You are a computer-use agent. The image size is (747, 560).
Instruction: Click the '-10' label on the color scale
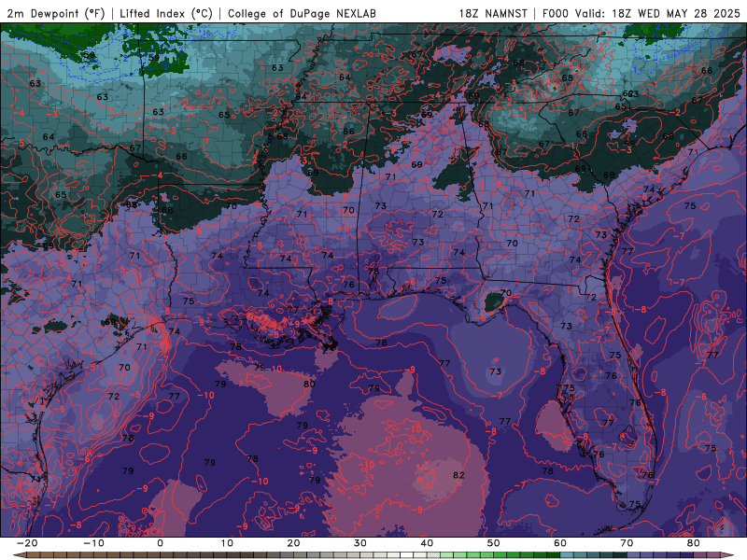[x=93, y=543]
